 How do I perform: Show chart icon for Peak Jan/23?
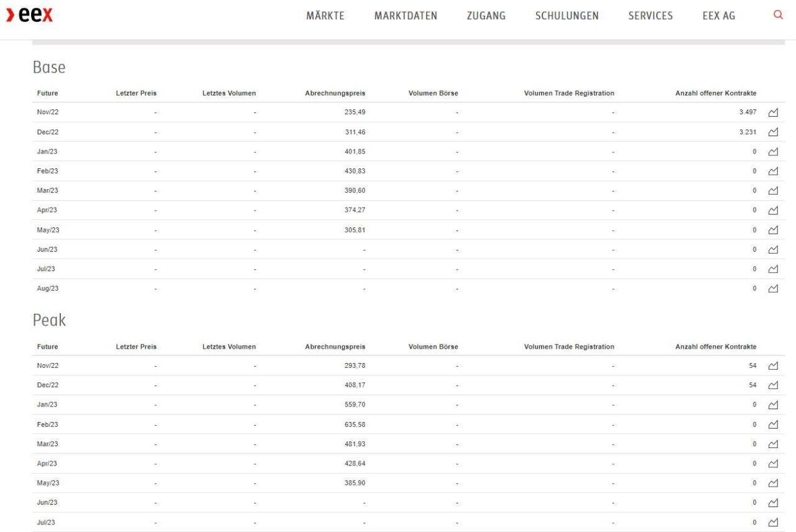(x=773, y=405)
